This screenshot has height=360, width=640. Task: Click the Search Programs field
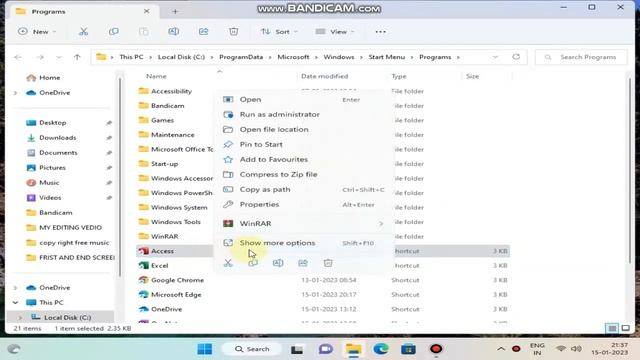tap(581, 57)
